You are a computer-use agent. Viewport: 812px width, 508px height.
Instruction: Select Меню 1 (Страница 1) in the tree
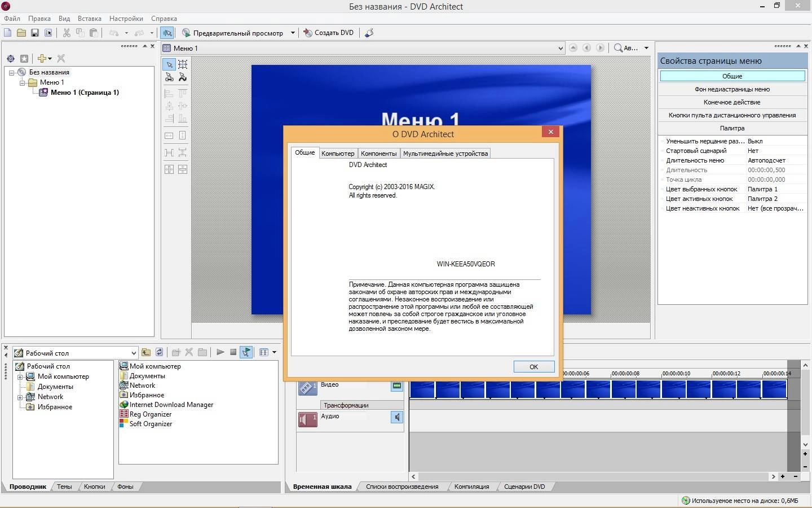click(x=85, y=93)
